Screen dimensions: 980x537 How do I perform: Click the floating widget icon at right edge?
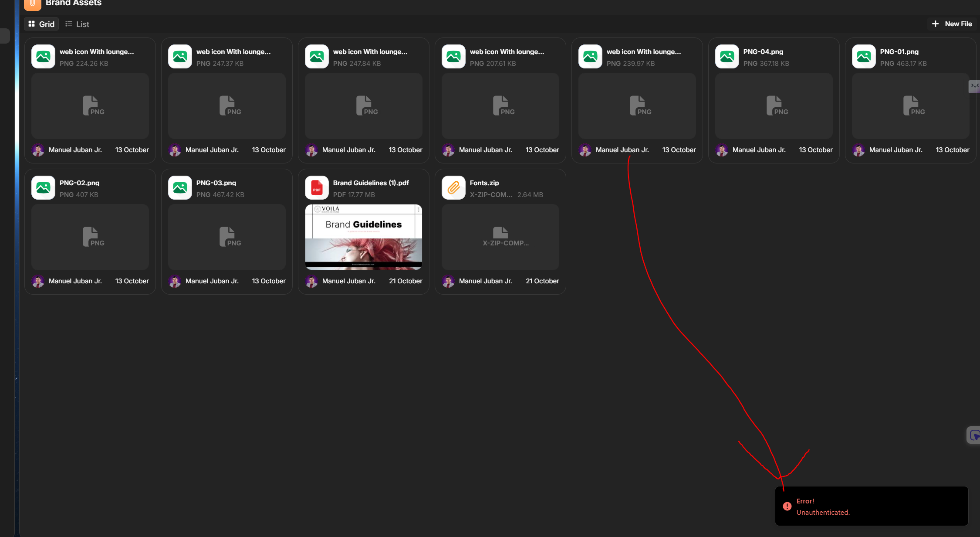[x=974, y=435]
